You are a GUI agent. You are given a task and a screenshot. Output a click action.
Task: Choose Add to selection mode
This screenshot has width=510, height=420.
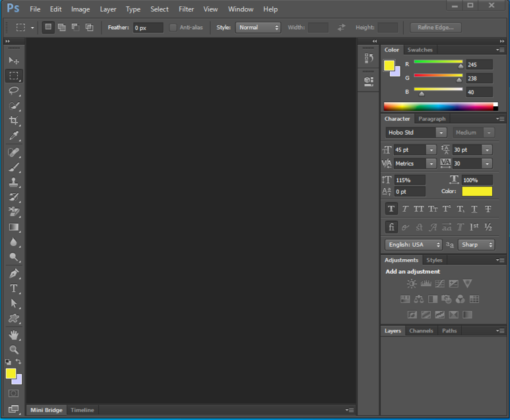point(62,27)
